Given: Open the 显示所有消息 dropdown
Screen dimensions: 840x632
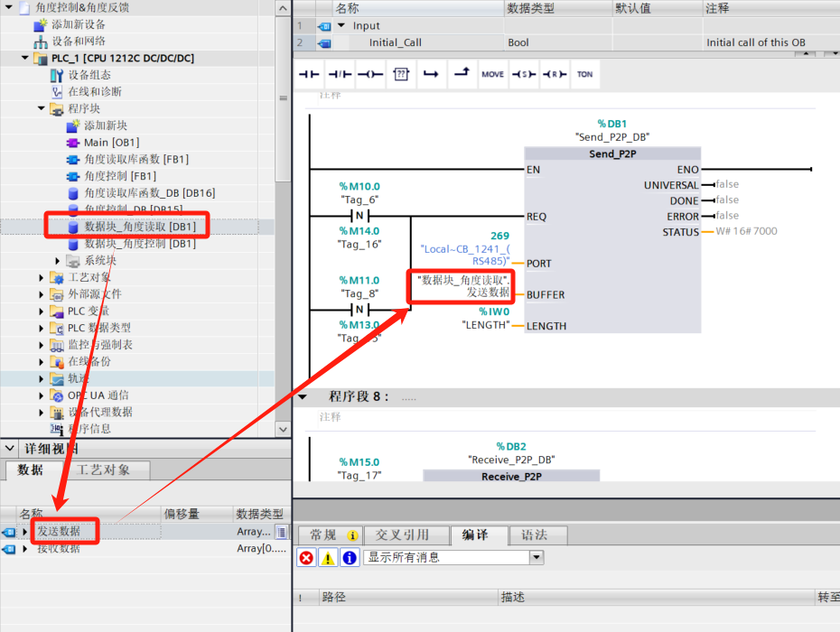Looking at the screenshot, I should pos(537,558).
